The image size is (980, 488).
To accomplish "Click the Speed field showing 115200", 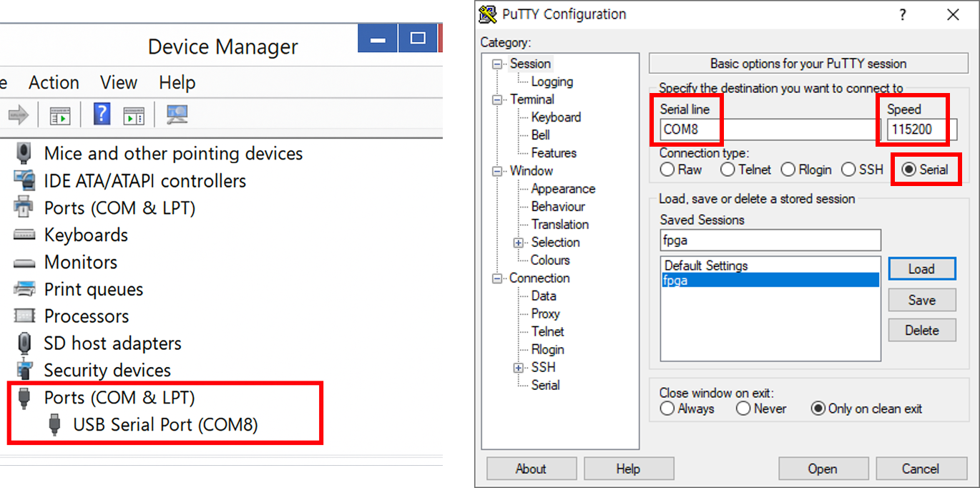I will [922, 130].
